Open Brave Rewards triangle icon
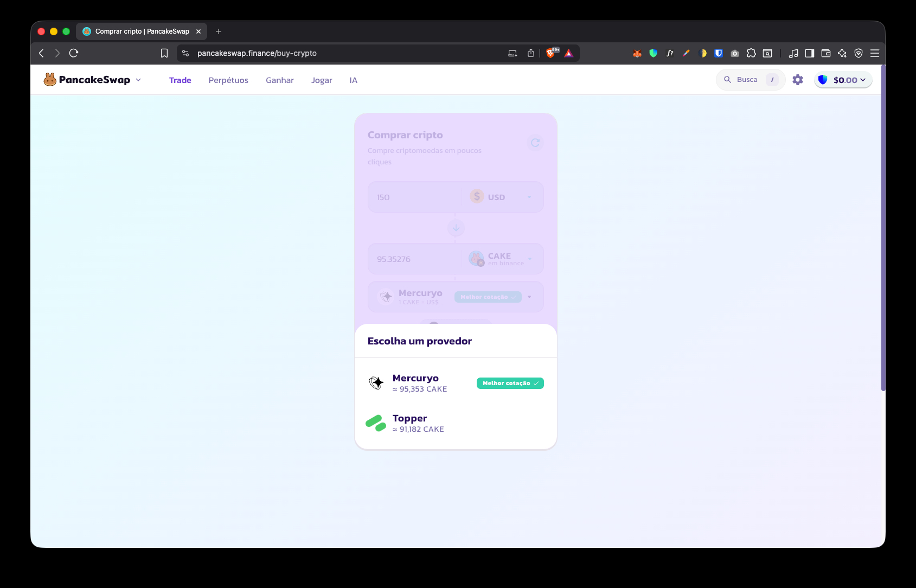Image resolution: width=916 pixels, height=588 pixels. coord(568,53)
